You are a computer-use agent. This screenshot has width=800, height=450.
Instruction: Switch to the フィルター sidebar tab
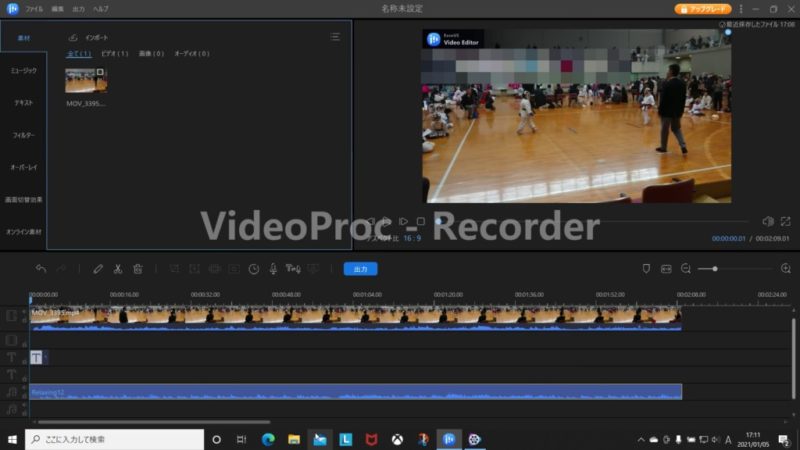pos(23,135)
